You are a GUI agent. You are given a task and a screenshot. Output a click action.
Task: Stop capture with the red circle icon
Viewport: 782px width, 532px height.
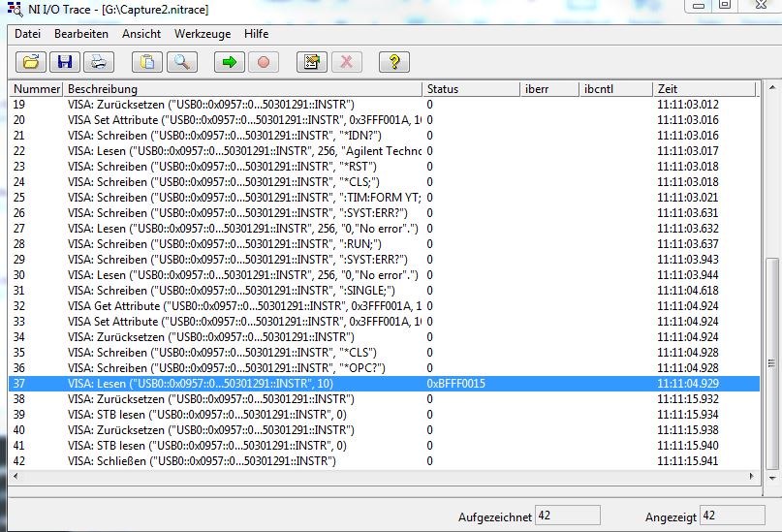[264, 62]
